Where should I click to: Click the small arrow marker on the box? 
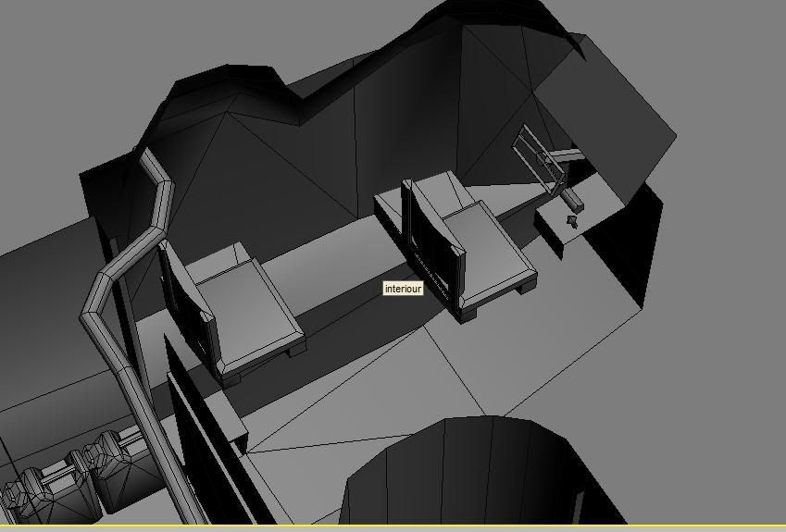(571, 221)
